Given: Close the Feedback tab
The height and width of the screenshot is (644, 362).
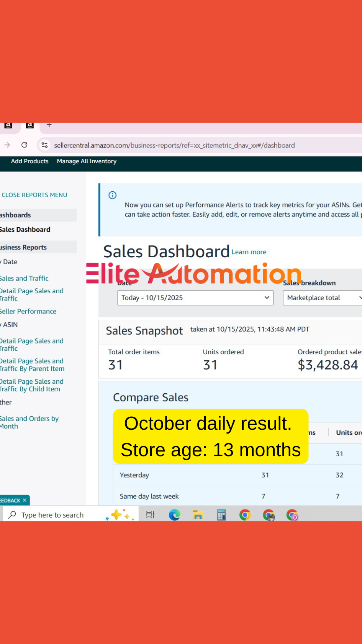Looking at the screenshot, I should coord(25,500).
